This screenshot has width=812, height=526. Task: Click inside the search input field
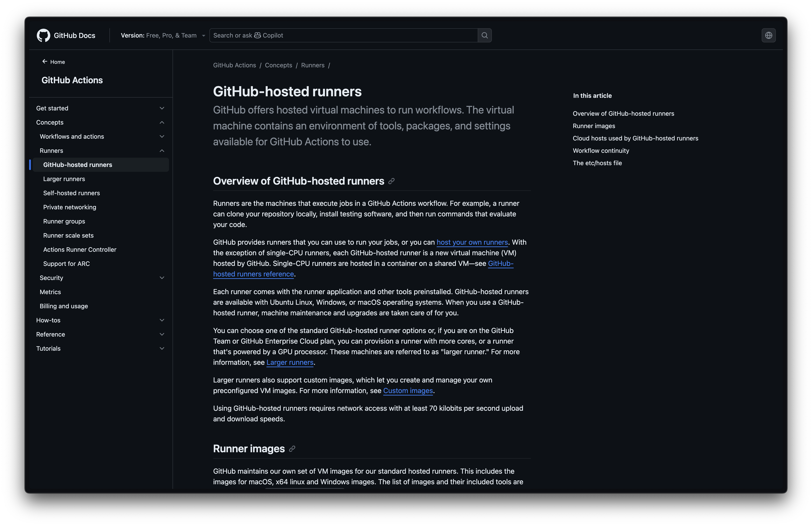click(341, 35)
